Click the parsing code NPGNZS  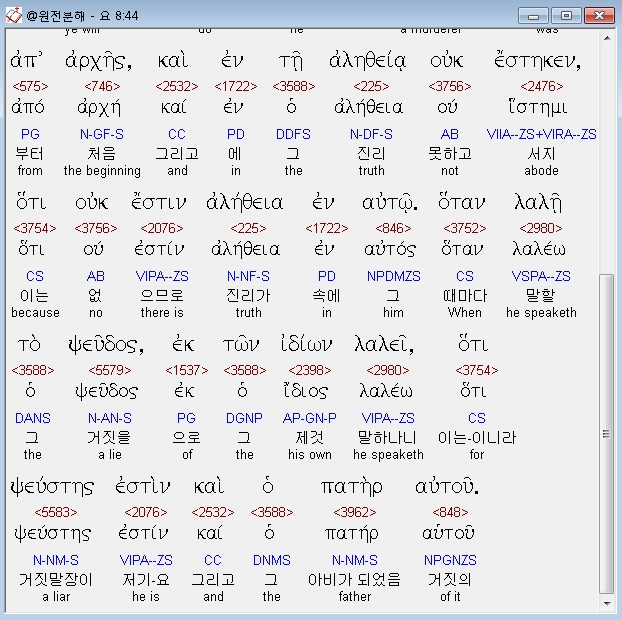pyautogui.click(x=450, y=560)
